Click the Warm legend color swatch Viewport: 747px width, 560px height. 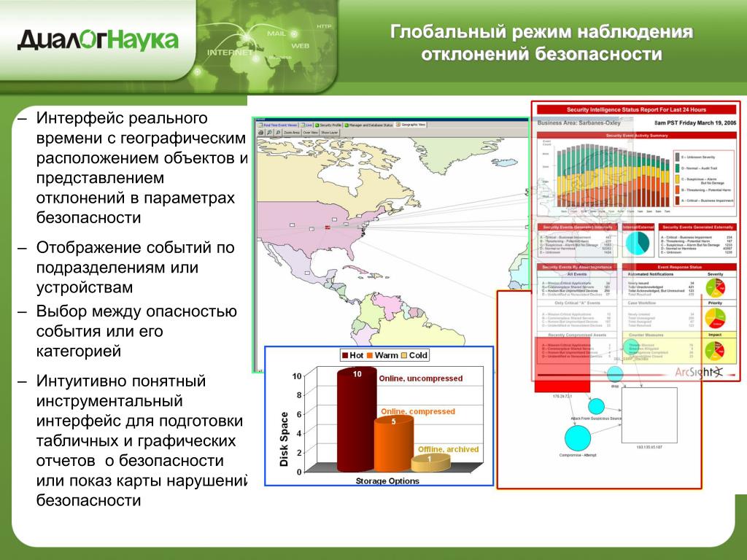coord(370,355)
